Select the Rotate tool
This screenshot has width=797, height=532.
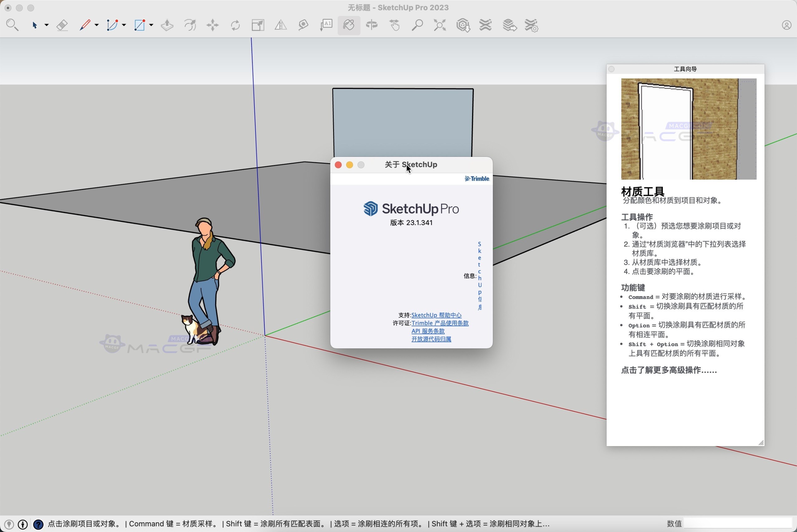click(235, 25)
